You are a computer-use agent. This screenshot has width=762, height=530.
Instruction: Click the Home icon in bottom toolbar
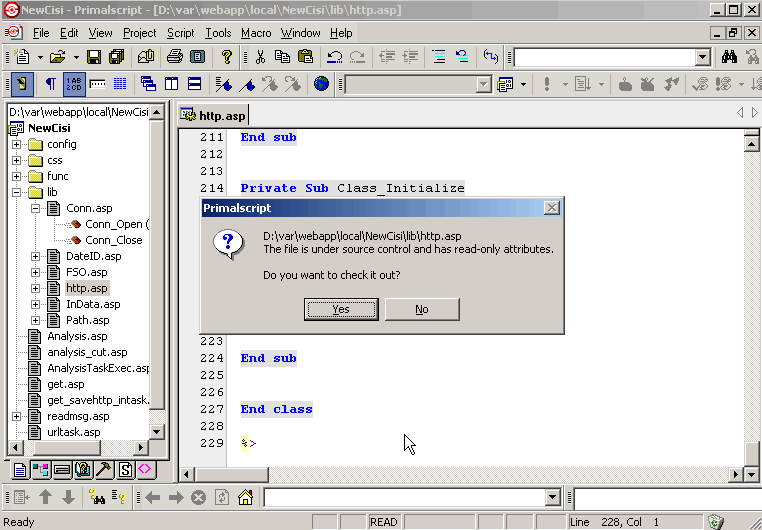point(245,497)
